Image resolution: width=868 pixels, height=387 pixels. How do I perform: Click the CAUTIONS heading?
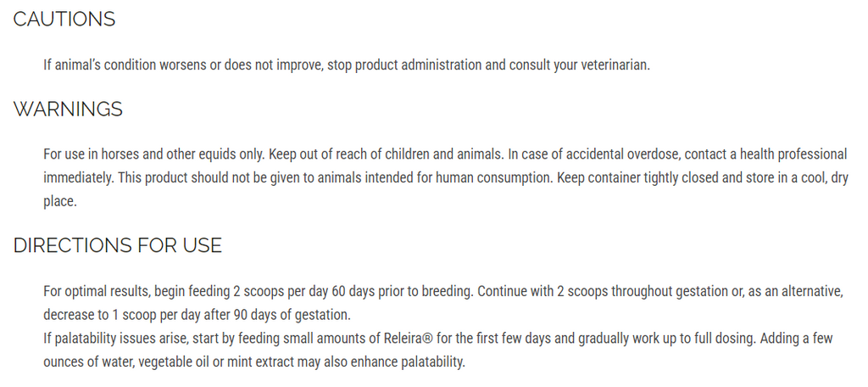click(x=64, y=20)
